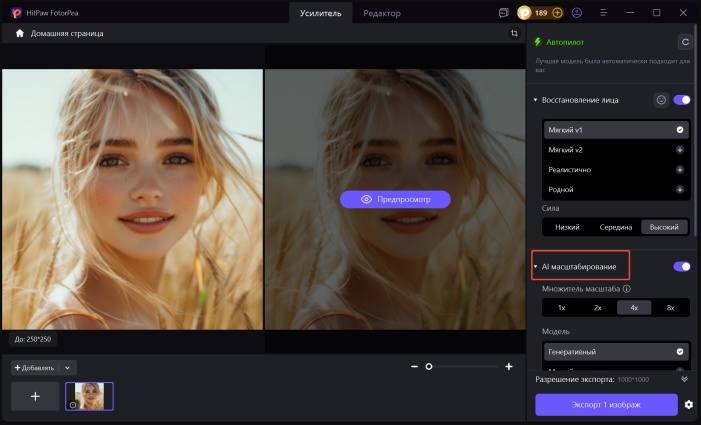
Task: Expand Разрешение экспорта options chevron
Action: pyautogui.click(x=684, y=379)
